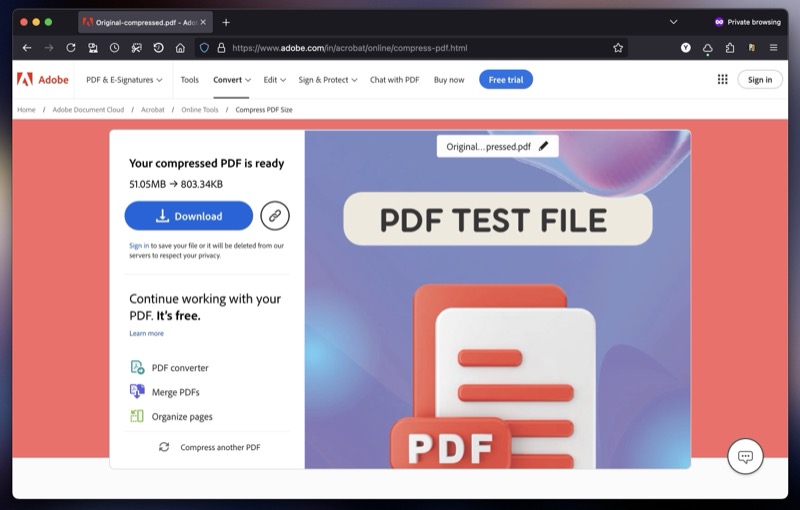Click the Original...pressed.pdf filename box

[497, 146]
